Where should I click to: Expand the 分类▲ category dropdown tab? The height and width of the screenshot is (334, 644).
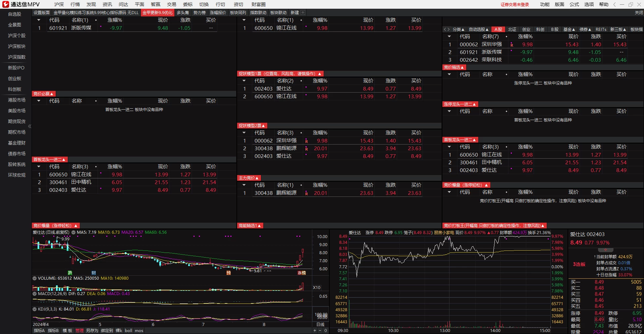459,30
